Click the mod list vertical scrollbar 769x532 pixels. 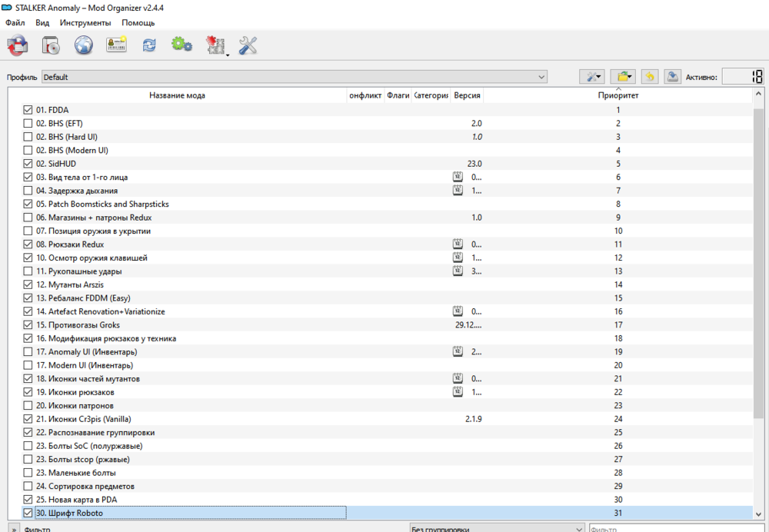758,308
